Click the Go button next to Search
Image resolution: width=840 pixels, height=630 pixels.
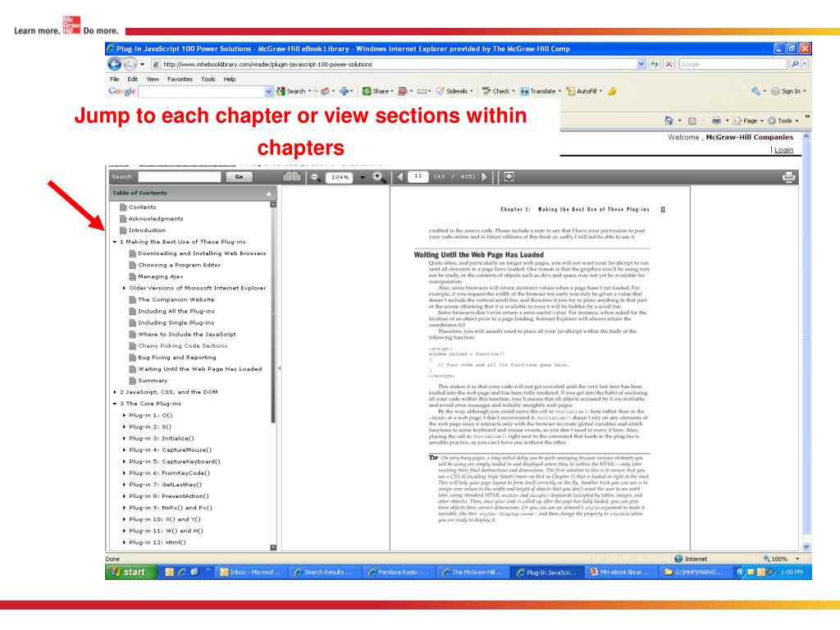tap(239, 177)
